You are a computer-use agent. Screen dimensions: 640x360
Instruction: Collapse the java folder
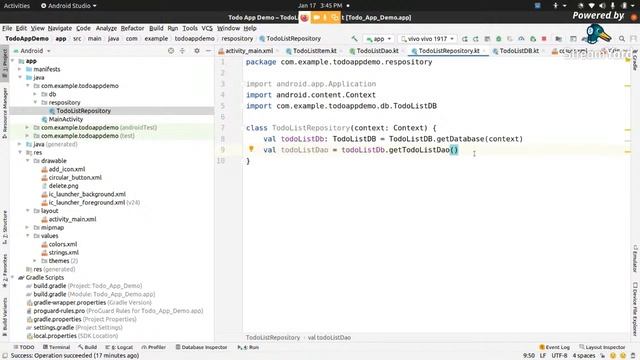[20, 77]
